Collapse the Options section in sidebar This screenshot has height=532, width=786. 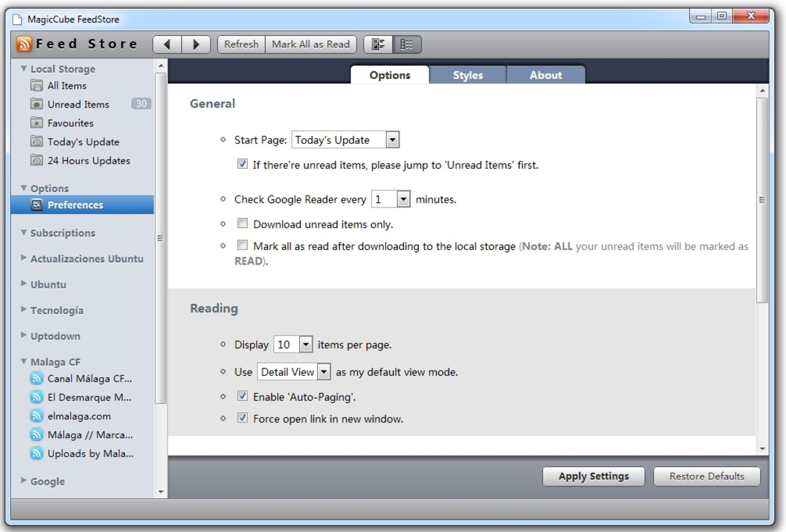23,188
